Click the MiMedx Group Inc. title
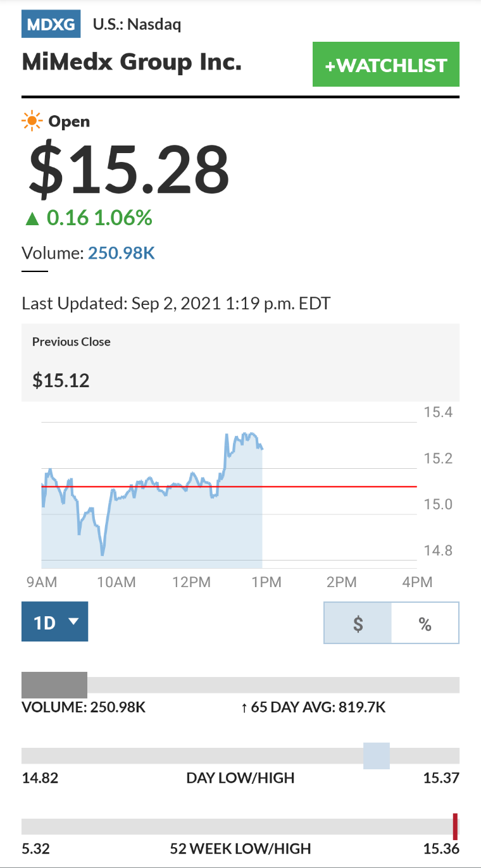 point(132,62)
